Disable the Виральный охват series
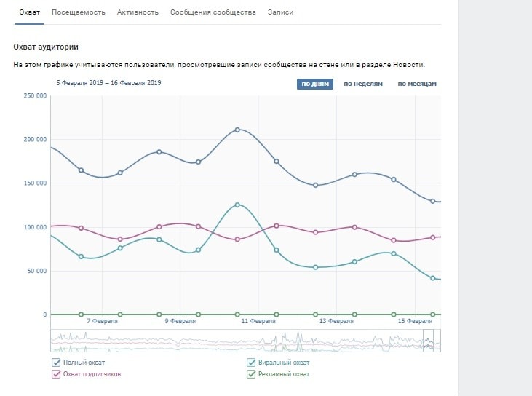The image size is (532, 396). pos(252,363)
